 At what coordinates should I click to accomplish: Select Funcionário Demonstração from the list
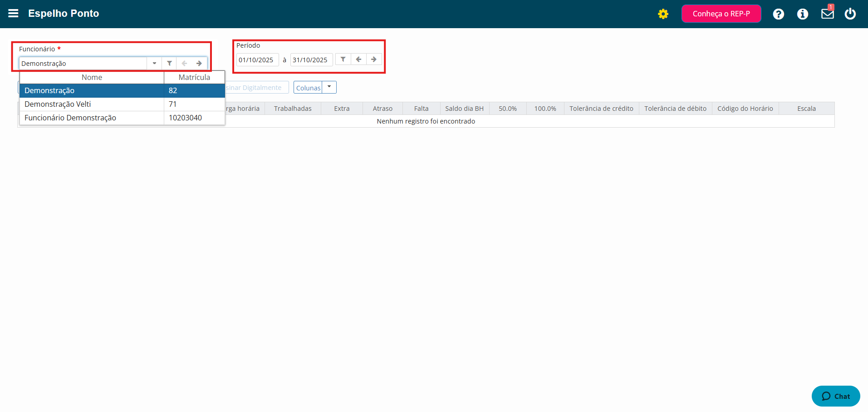point(122,118)
